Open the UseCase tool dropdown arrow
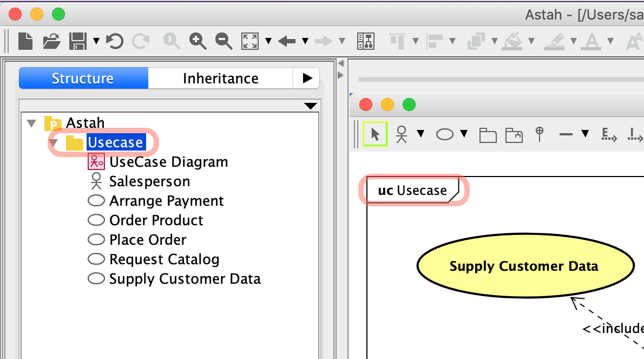Image resolution: width=644 pixels, height=359 pixels. click(464, 134)
